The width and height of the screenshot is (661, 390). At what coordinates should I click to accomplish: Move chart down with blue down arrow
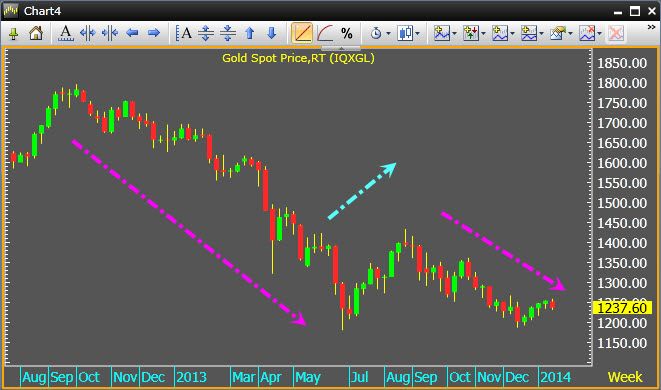(271, 33)
